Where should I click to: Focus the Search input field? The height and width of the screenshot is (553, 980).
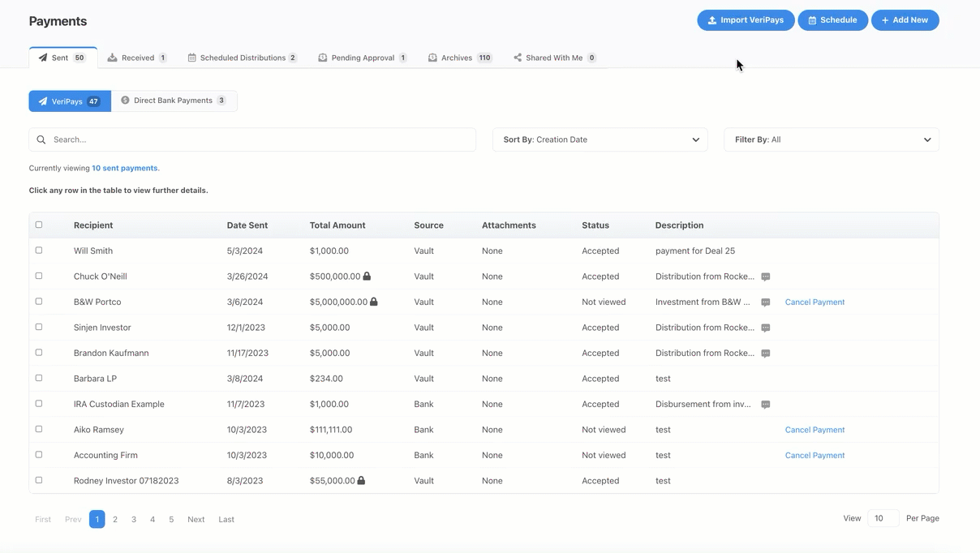tap(252, 139)
